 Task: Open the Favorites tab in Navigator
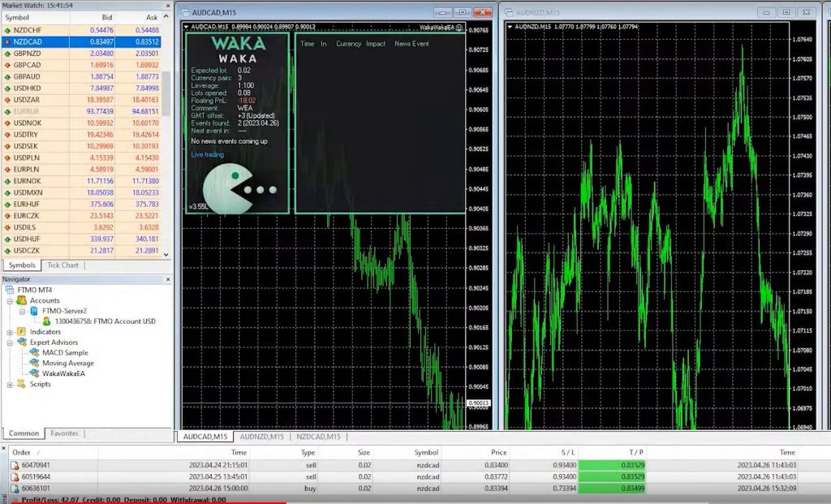tap(65, 433)
